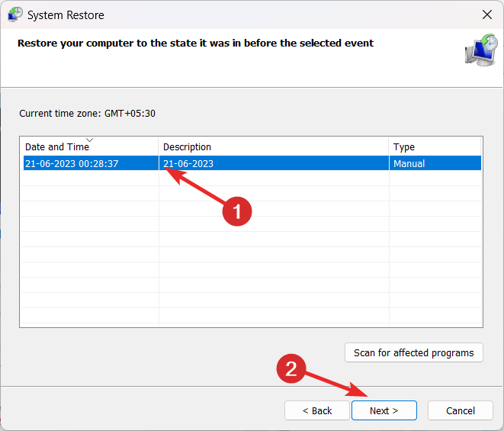The image size is (504, 431).
Task: Click the Current time zone label
Action: coord(88,114)
